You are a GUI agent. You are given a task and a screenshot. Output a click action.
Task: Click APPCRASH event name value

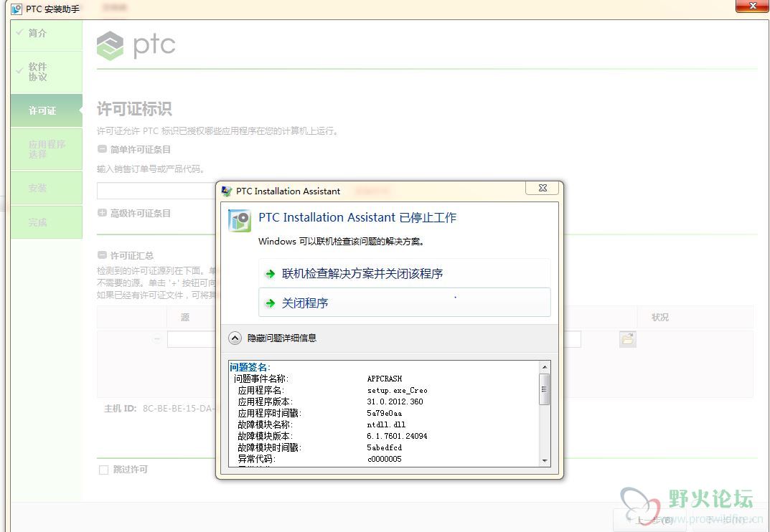[385, 379]
